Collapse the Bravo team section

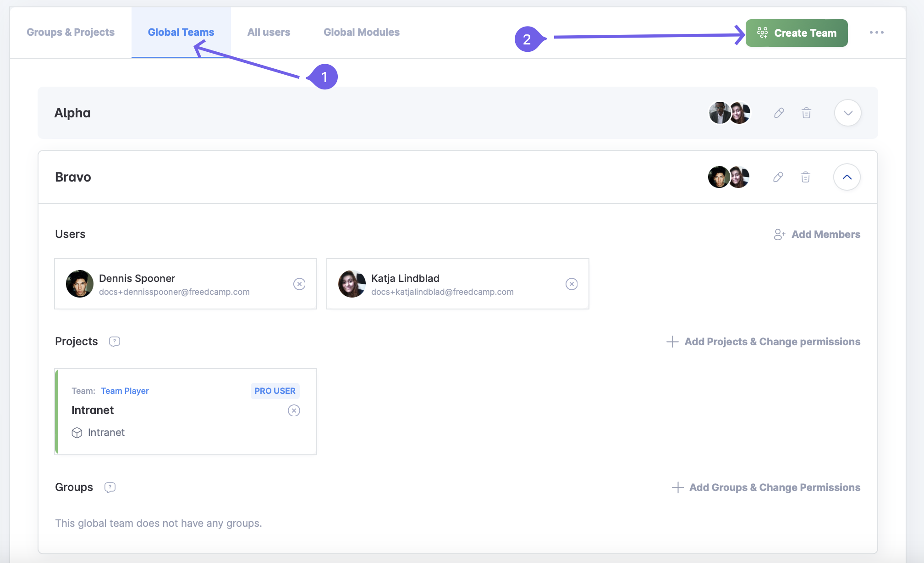click(847, 177)
